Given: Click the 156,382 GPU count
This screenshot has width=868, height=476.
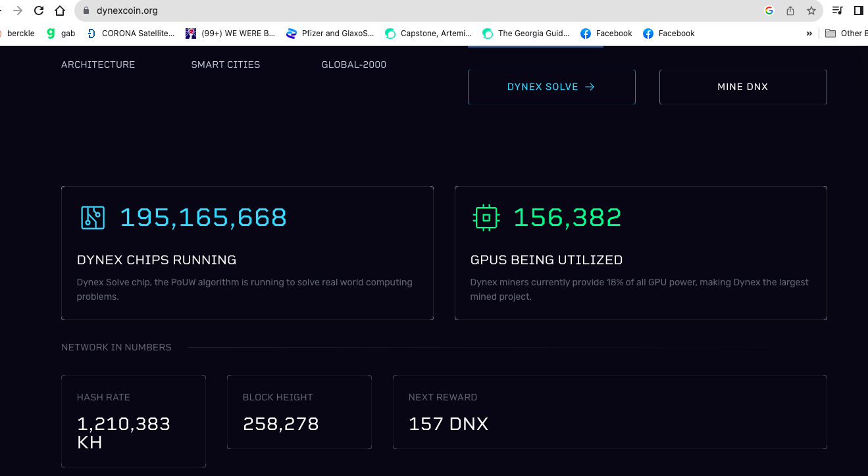Looking at the screenshot, I should pos(567,218).
